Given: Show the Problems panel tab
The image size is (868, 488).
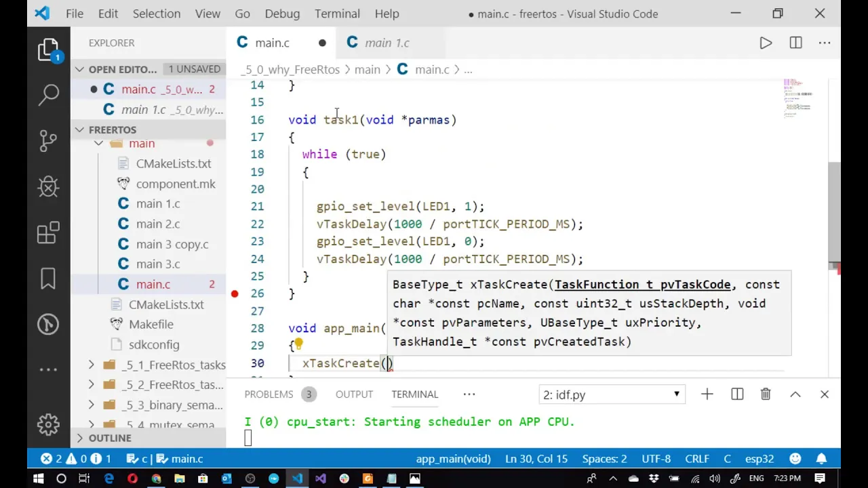Looking at the screenshot, I should pyautogui.click(x=269, y=394).
